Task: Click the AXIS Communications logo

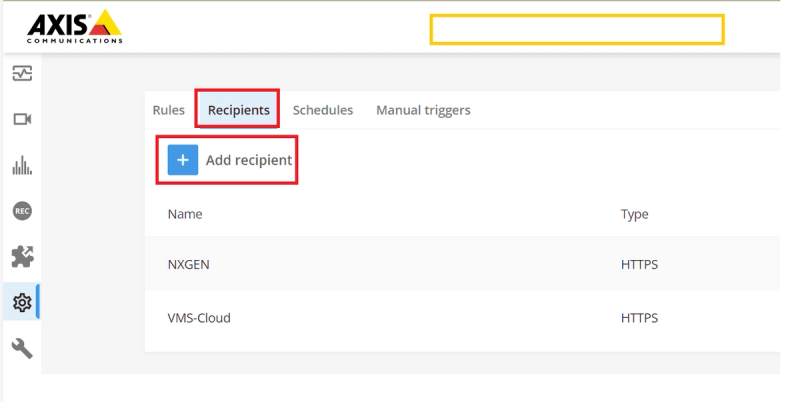Action: 74,27
